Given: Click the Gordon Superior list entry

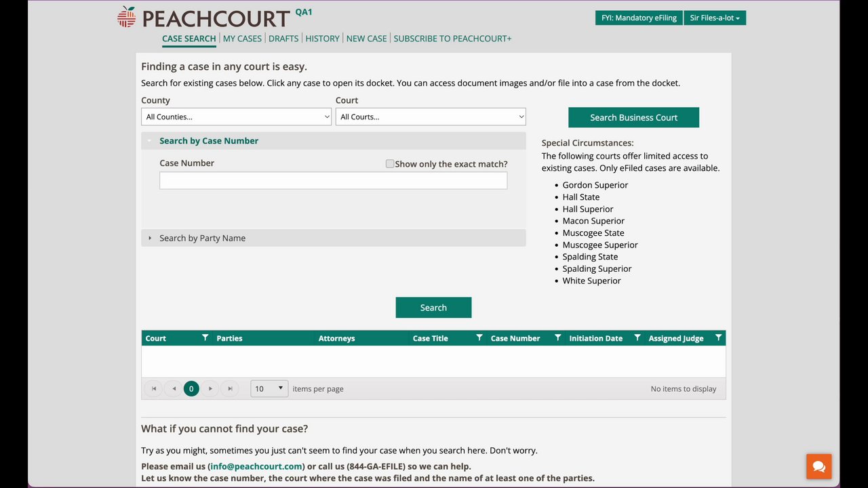Looking at the screenshot, I should [595, 185].
